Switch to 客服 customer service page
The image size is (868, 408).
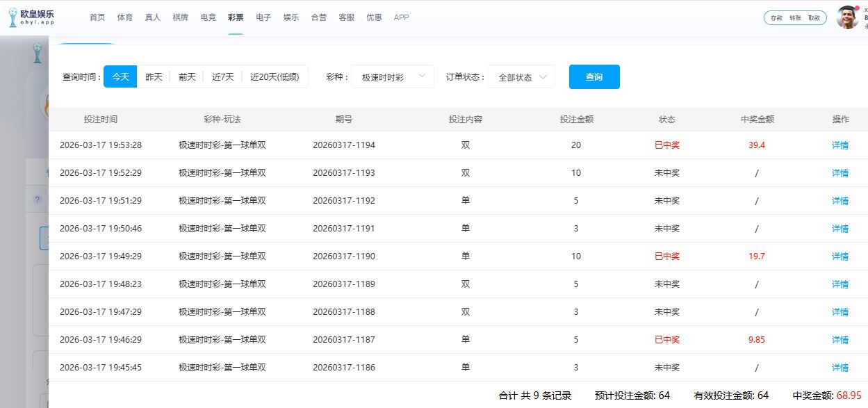(346, 17)
